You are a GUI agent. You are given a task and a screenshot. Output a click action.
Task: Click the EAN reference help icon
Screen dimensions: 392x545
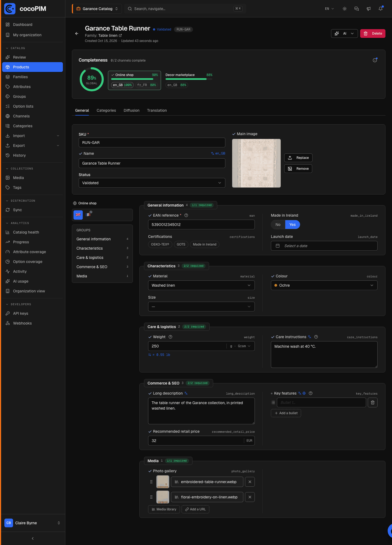click(186, 215)
